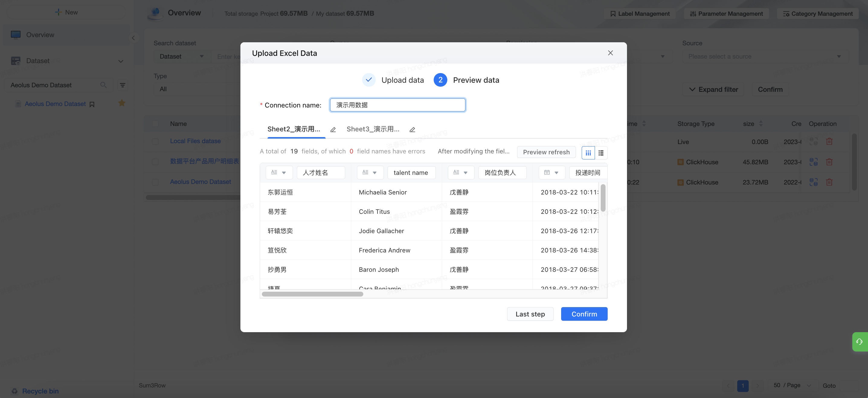Open the type dropdown for talent name field
868x398 pixels.
point(370,172)
